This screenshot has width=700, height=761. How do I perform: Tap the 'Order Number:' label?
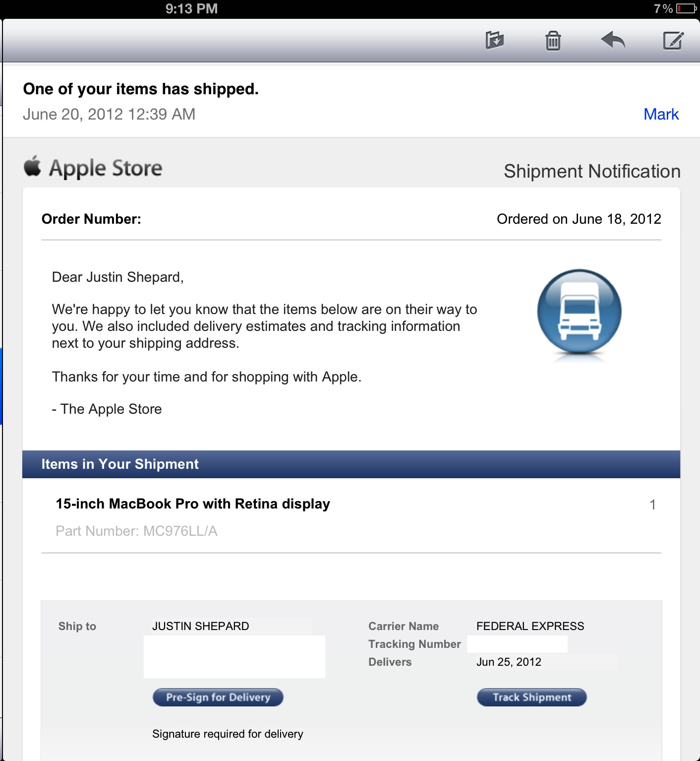pos(91,219)
